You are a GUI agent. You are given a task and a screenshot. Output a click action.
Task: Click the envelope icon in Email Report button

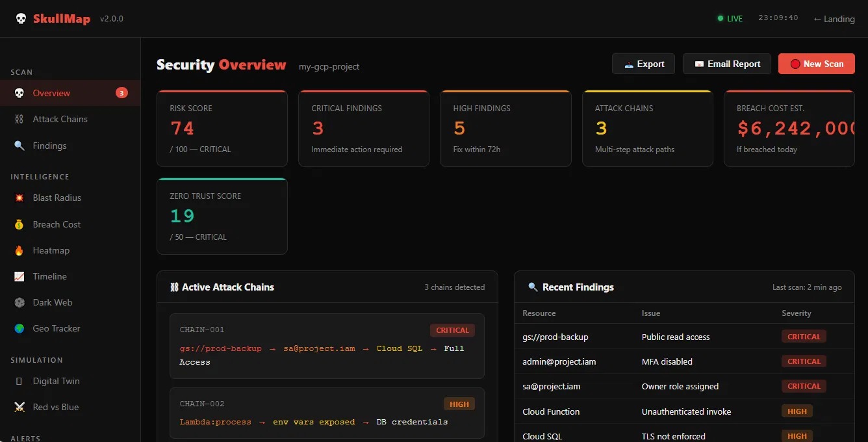[699, 64]
